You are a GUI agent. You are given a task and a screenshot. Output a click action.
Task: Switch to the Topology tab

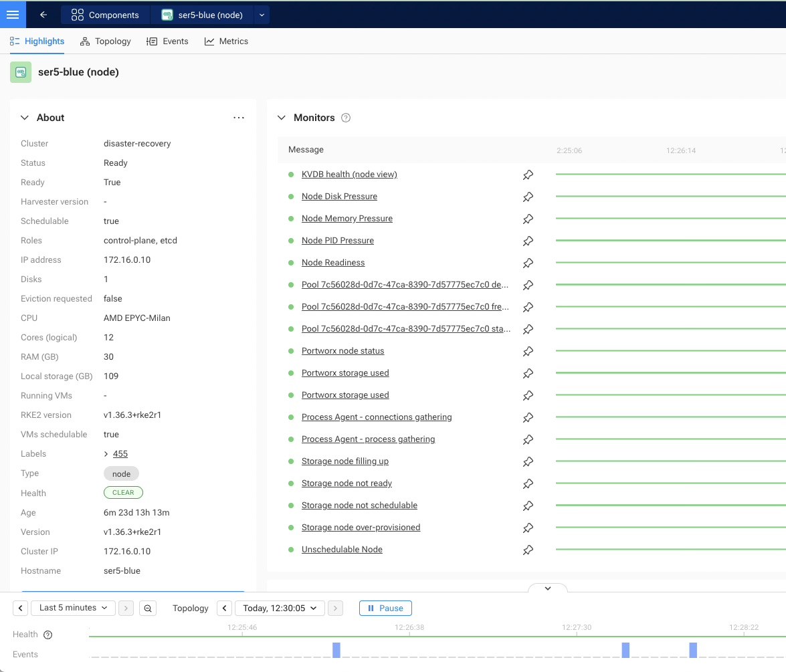tap(105, 41)
